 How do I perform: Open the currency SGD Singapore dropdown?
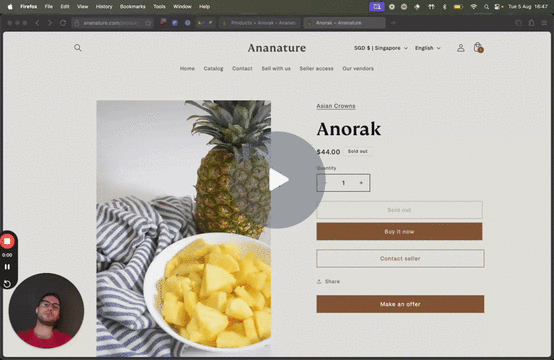(x=381, y=48)
